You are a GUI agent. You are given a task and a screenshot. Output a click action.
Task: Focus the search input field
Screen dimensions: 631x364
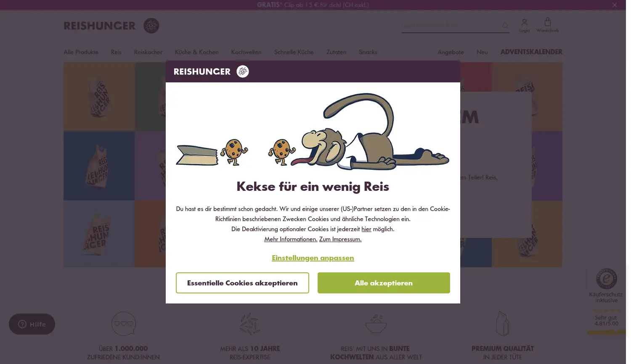click(450, 26)
